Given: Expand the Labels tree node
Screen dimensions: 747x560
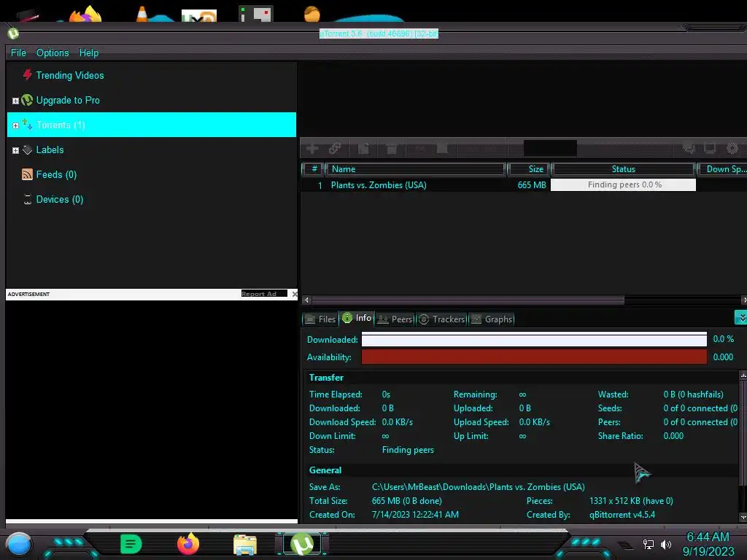Looking at the screenshot, I should [15, 150].
